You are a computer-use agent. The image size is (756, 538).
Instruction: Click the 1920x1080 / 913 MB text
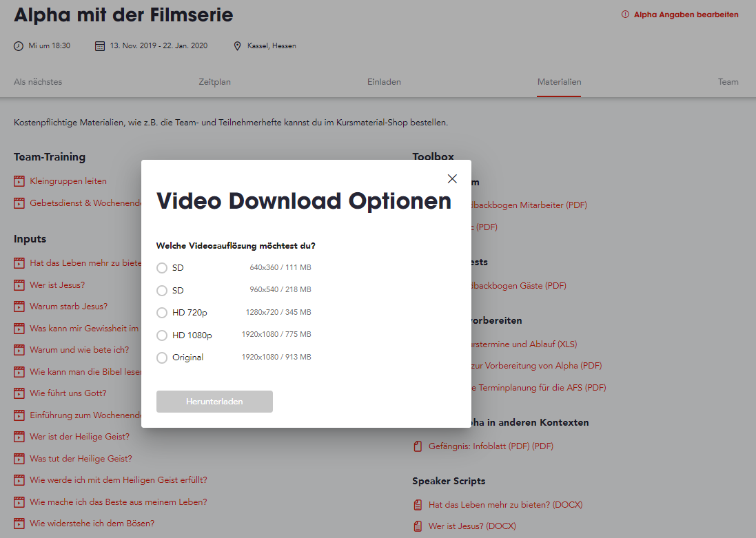[276, 358]
